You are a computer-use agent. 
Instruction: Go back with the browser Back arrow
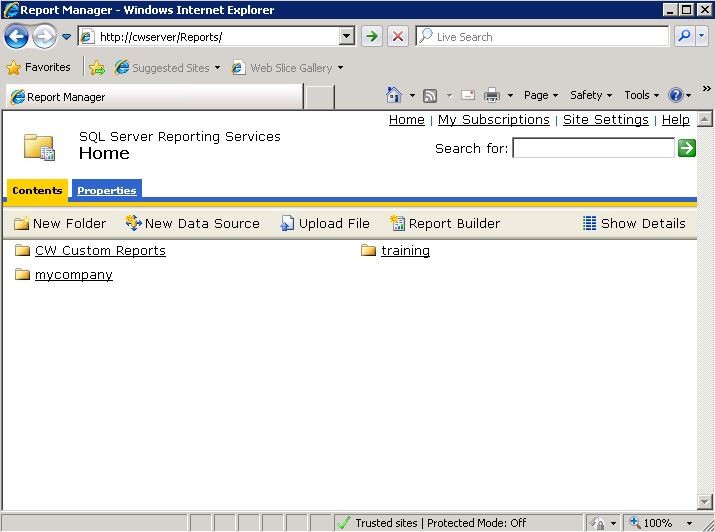(16, 36)
